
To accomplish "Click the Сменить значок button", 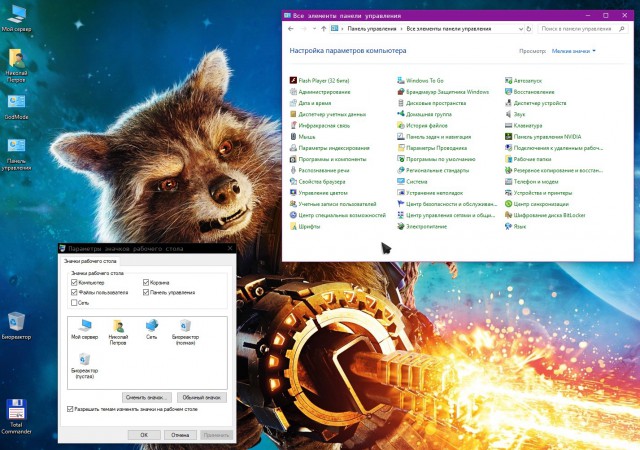I will (147, 397).
